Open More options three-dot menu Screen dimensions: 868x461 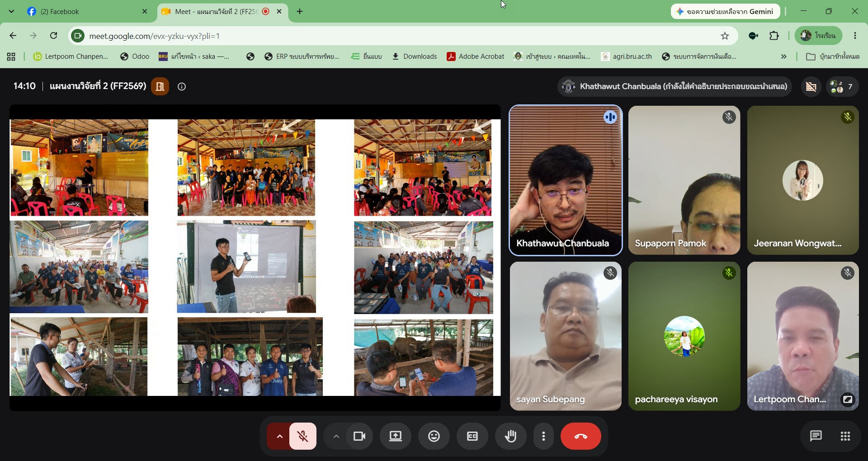tap(543, 436)
